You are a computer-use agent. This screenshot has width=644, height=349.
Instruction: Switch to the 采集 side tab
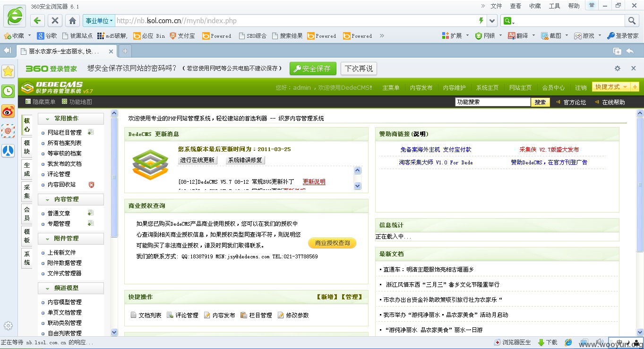click(x=27, y=192)
